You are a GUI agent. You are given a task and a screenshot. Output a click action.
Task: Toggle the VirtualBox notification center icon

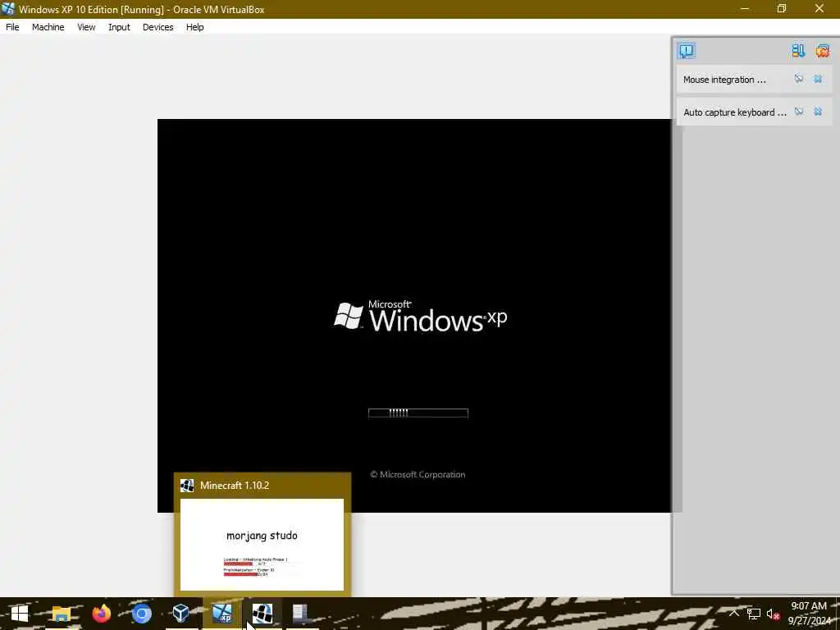pos(687,51)
